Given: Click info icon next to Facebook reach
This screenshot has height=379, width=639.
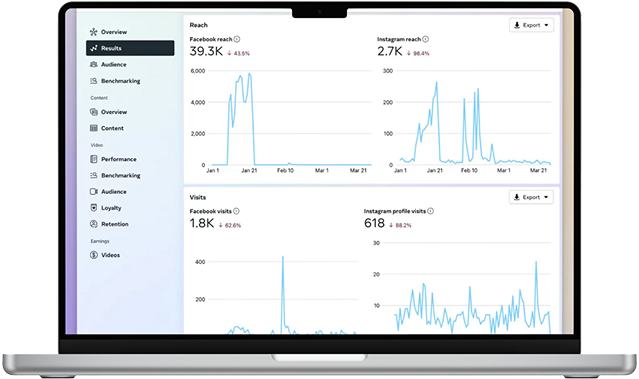Looking at the screenshot, I should click(237, 39).
